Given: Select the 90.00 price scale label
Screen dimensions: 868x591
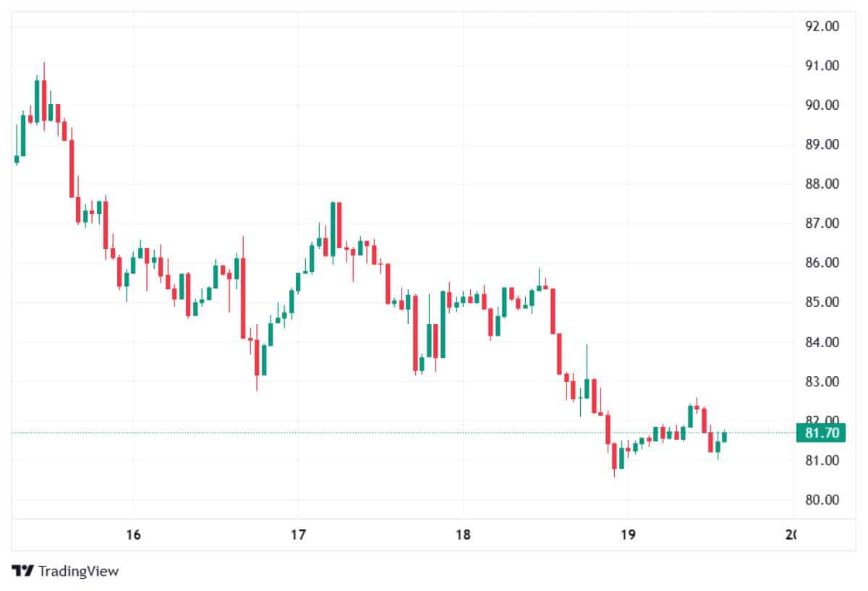Looking at the screenshot, I should tap(821, 105).
